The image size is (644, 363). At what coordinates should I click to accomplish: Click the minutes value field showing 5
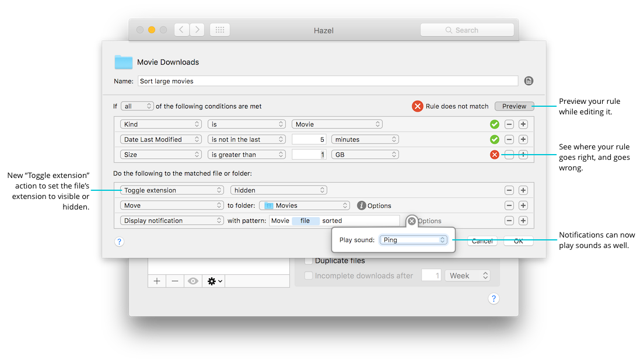(x=309, y=139)
